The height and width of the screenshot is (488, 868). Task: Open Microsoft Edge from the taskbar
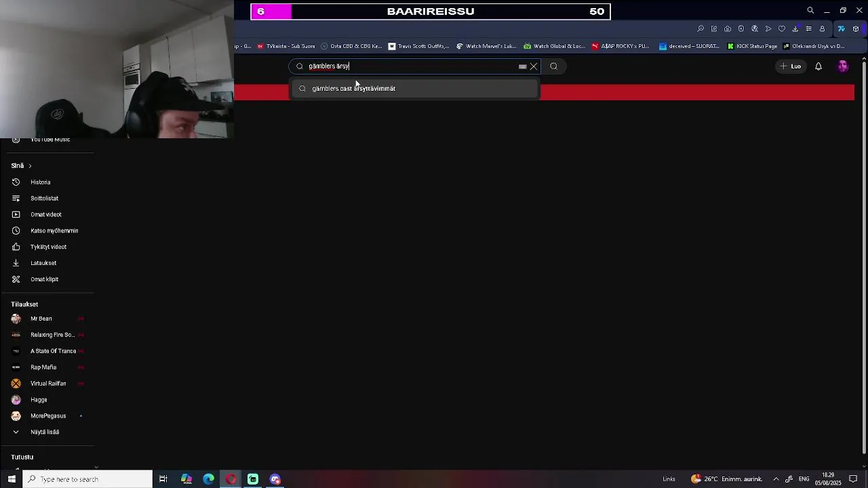click(x=209, y=479)
